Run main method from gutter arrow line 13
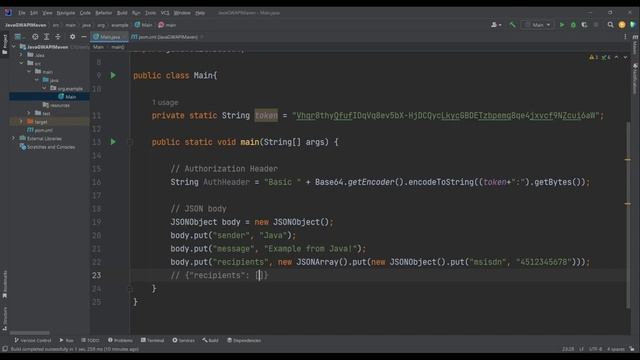Screen dimensions: 640x360 point(113,142)
